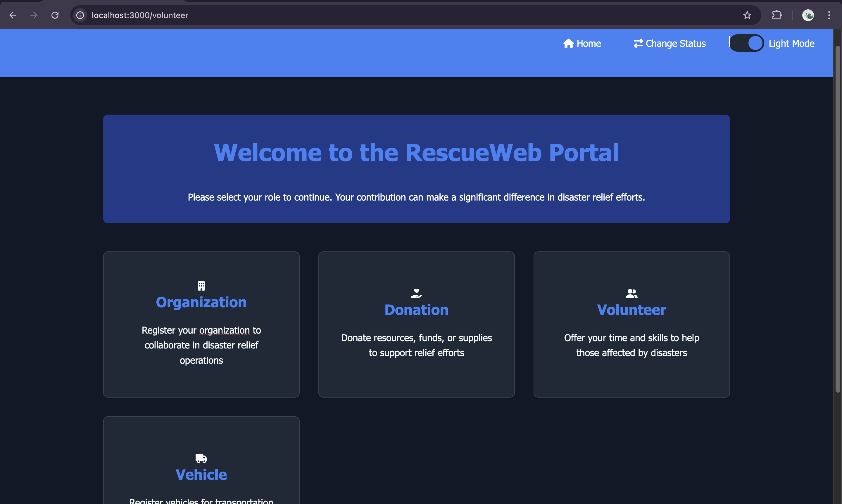Click the localhost:3000/volunteer address field
This screenshot has height=504, width=842.
coord(140,15)
